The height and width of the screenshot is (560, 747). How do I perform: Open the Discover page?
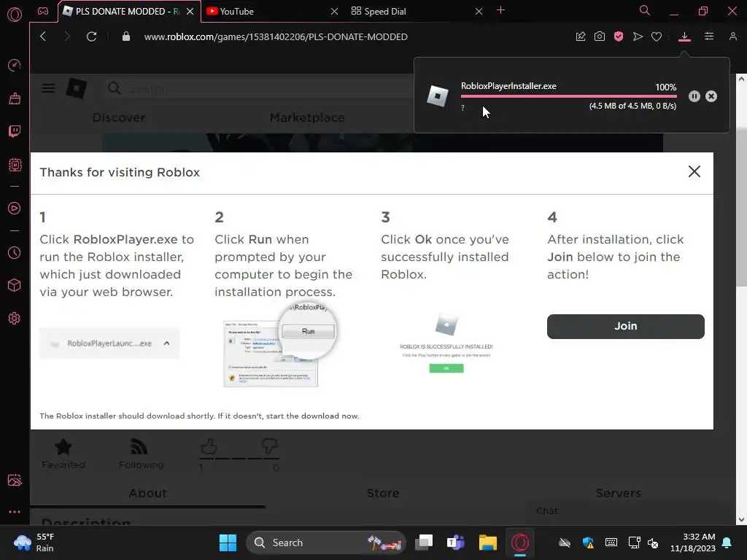pos(119,117)
